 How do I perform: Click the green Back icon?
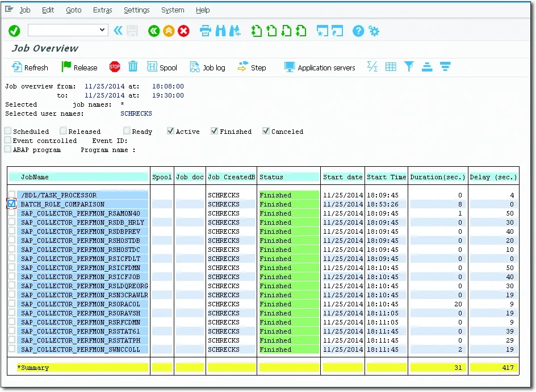154,31
